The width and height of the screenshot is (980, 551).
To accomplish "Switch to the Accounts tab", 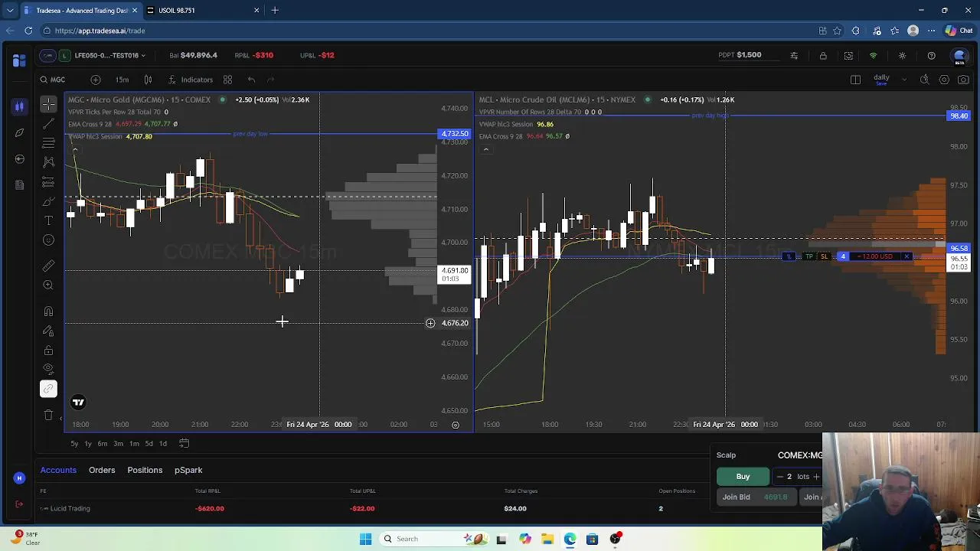I will pyautogui.click(x=58, y=470).
